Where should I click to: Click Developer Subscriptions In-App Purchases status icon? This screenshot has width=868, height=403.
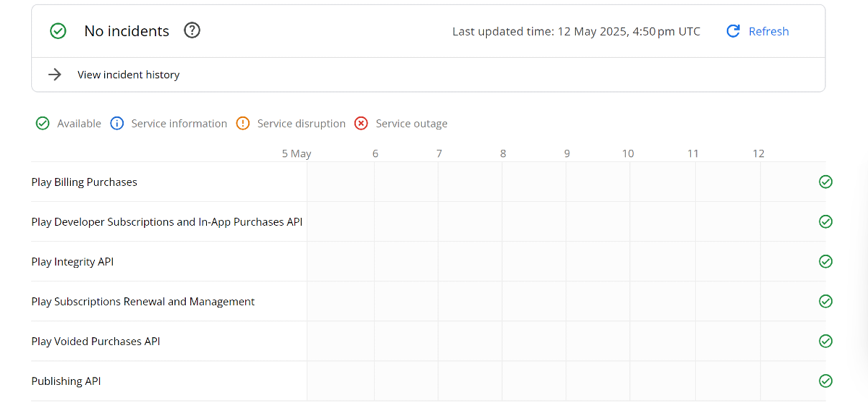pos(825,221)
